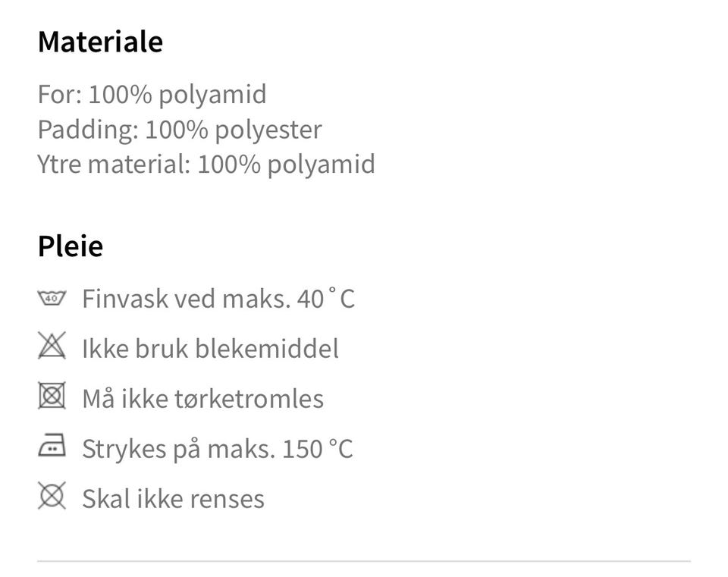This screenshot has height=577, width=728.
Task: Click 'For: 100% polyamid' line
Action: 152,95
